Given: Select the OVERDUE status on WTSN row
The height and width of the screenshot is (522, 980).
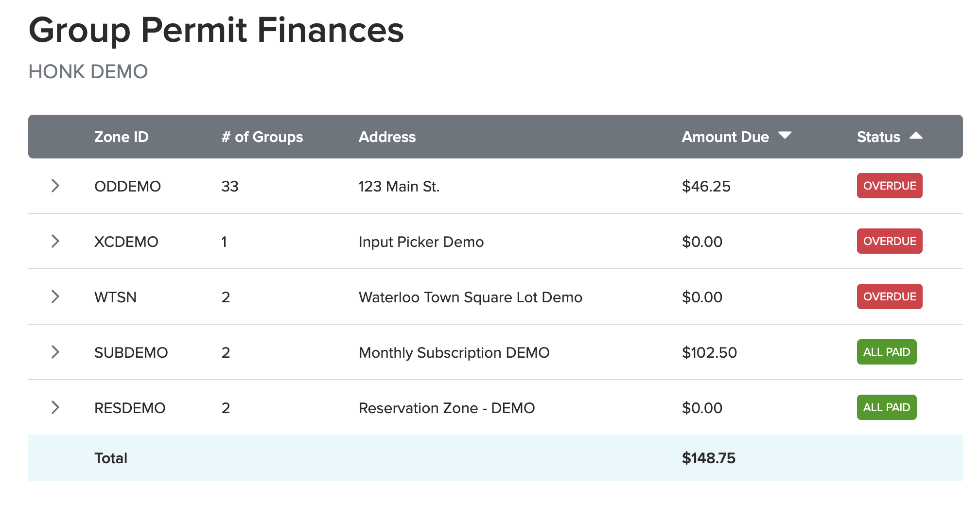Looking at the screenshot, I should click(889, 296).
